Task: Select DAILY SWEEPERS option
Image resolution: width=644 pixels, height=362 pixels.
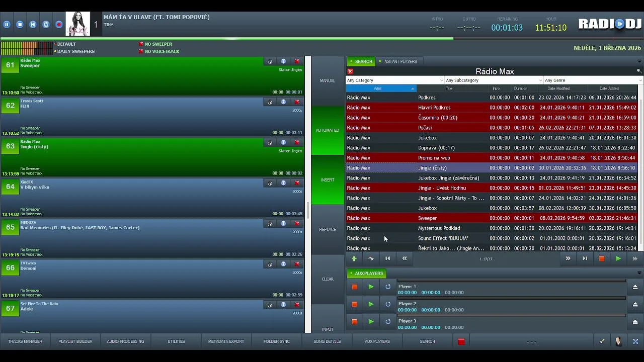Action: (74, 51)
